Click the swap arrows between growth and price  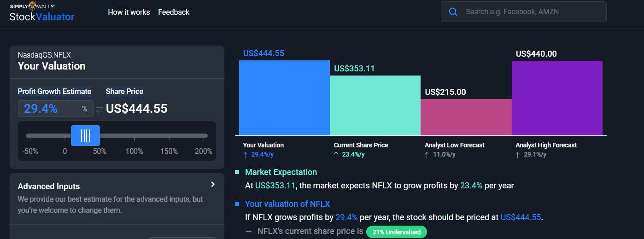(x=100, y=109)
